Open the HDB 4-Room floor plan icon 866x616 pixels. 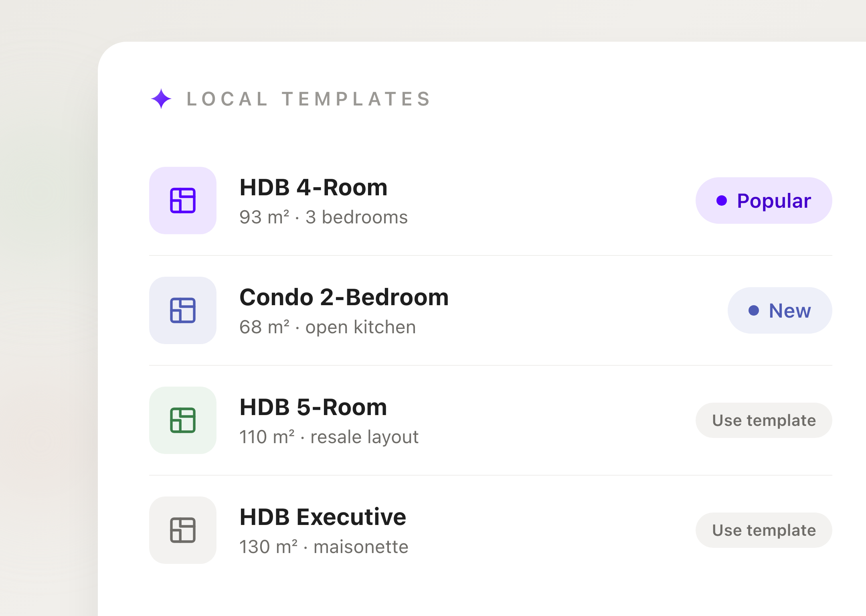(183, 201)
